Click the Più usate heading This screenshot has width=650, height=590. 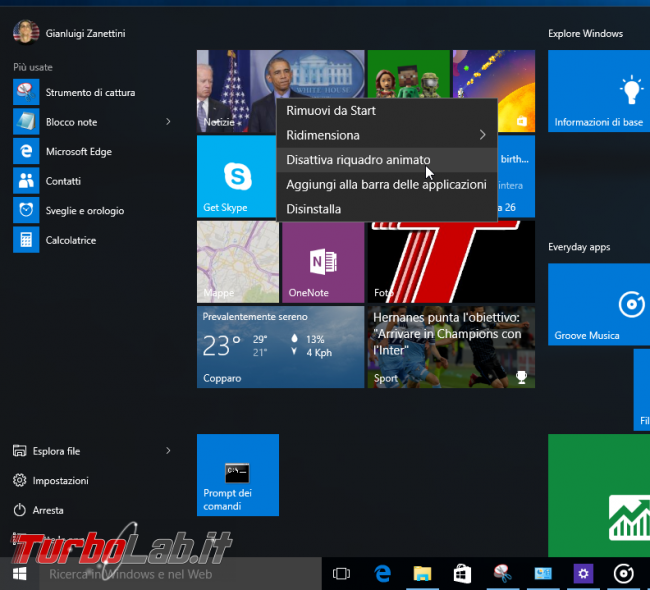[x=33, y=67]
